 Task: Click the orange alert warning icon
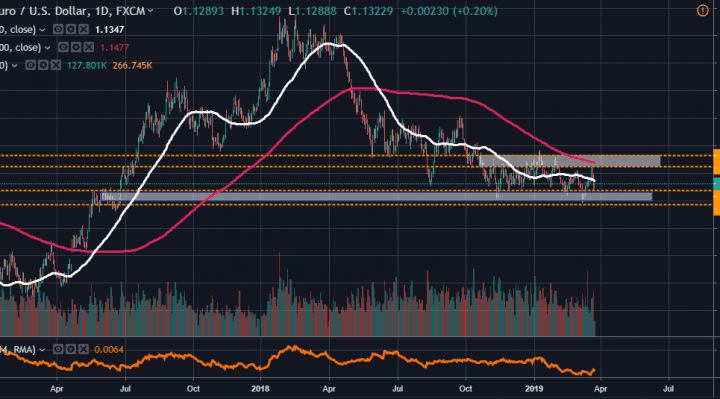pyautogui.click(x=703, y=11)
